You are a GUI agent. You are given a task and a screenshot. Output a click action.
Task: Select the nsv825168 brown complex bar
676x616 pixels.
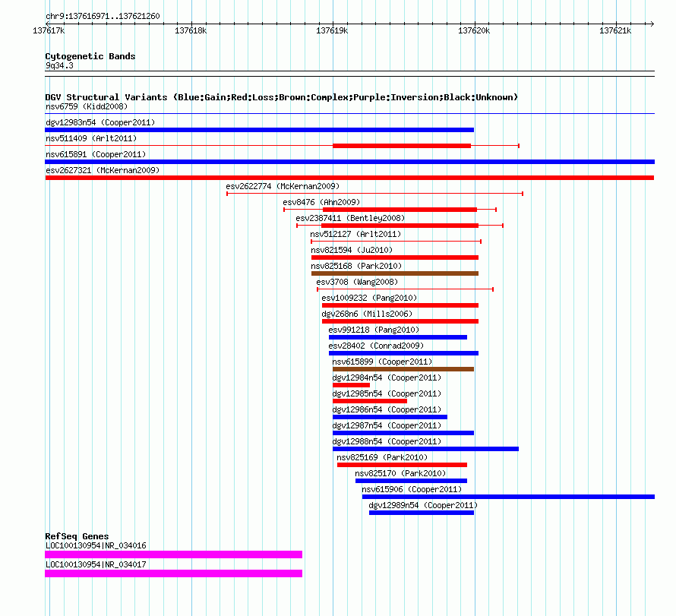(395, 273)
